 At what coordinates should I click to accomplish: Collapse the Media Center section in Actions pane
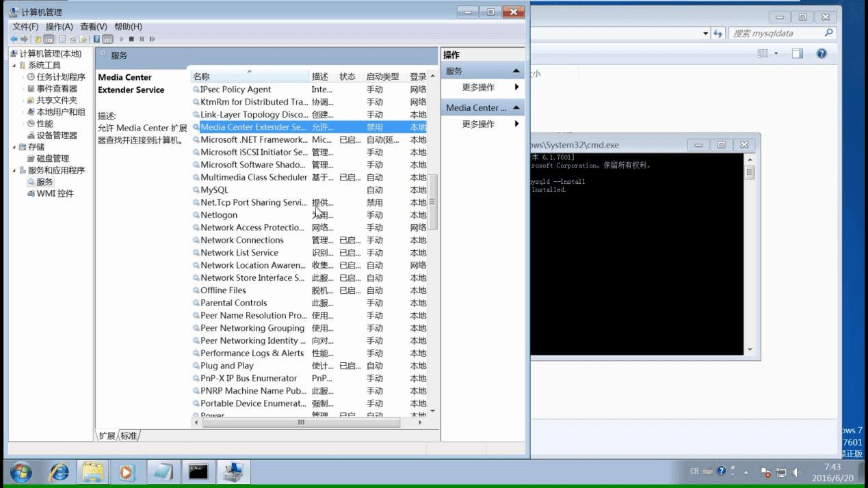[517, 107]
